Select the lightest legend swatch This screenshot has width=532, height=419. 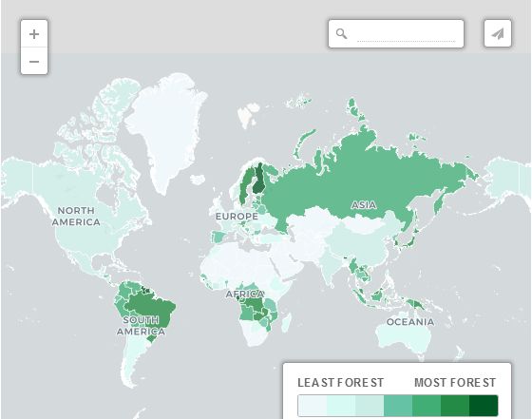(313, 406)
